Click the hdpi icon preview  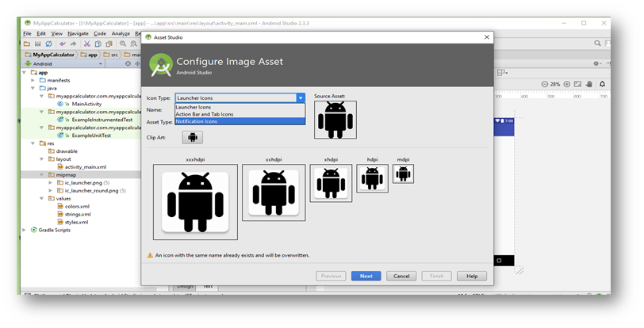click(x=373, y=178)
